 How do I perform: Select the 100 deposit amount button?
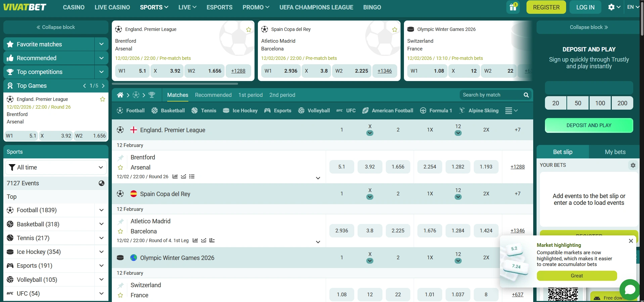[x=600, y=103]
